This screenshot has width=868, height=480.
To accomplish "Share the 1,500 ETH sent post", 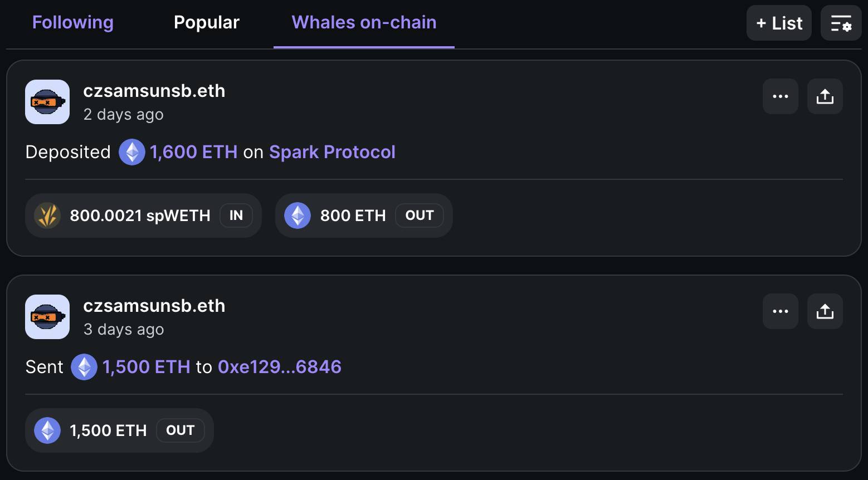I will pyautogui.click(x=825, y=311).
